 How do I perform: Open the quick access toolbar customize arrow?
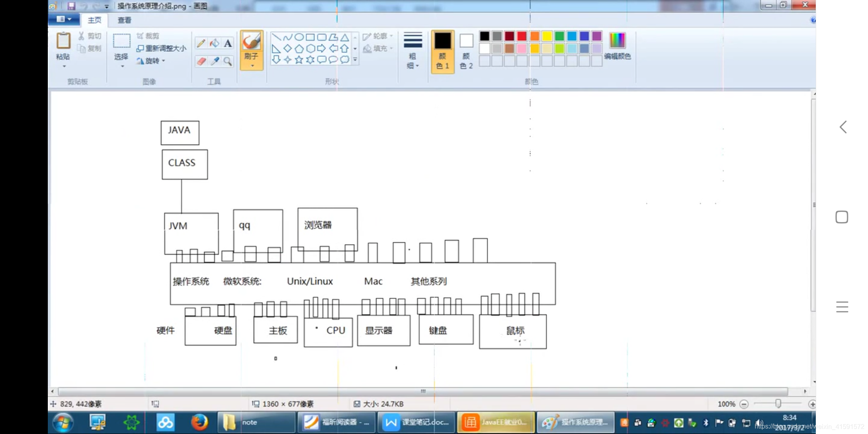[x=106, y=6]
